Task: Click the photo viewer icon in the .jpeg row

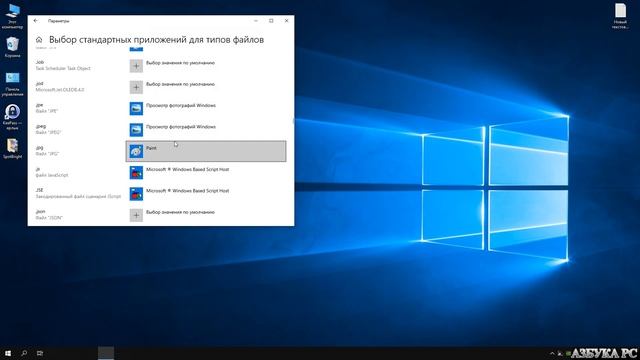Action: (136, 130)
